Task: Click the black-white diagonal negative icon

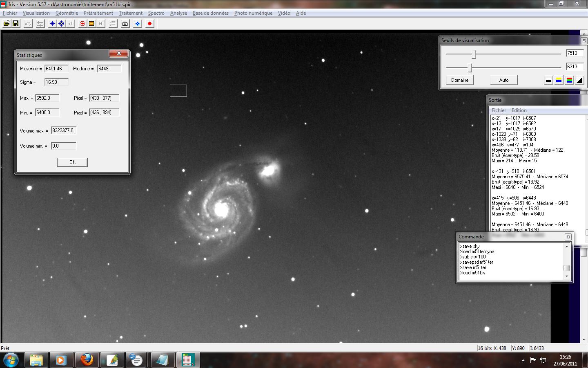Action: click(580, 80)
